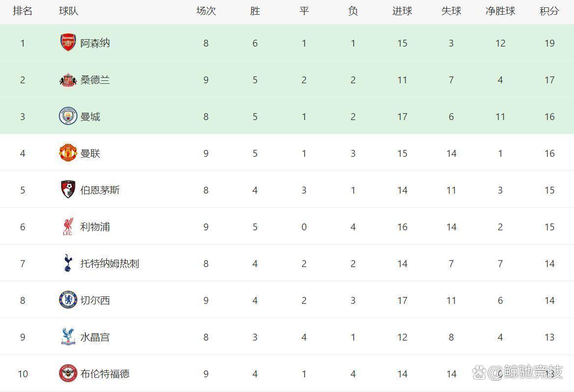Viewport: 574px width, 392px height.
Task: Click 曼城's points value 16
Action: coord(549,117)
